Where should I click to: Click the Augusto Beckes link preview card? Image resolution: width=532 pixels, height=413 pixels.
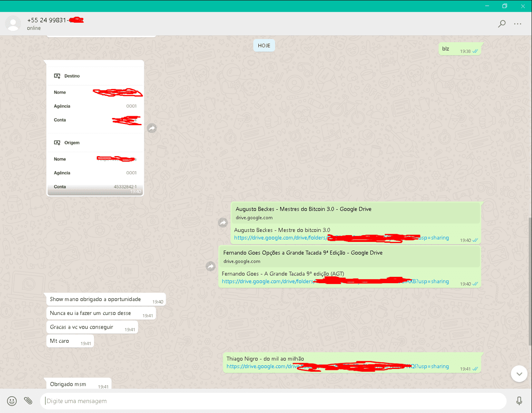[x=356, y=213]
